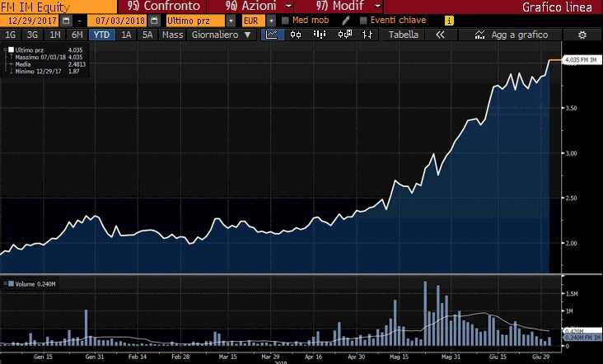Screen dimensions: 603x364
Task: Enable the Med mob checkbox
Action: [285, 21]
